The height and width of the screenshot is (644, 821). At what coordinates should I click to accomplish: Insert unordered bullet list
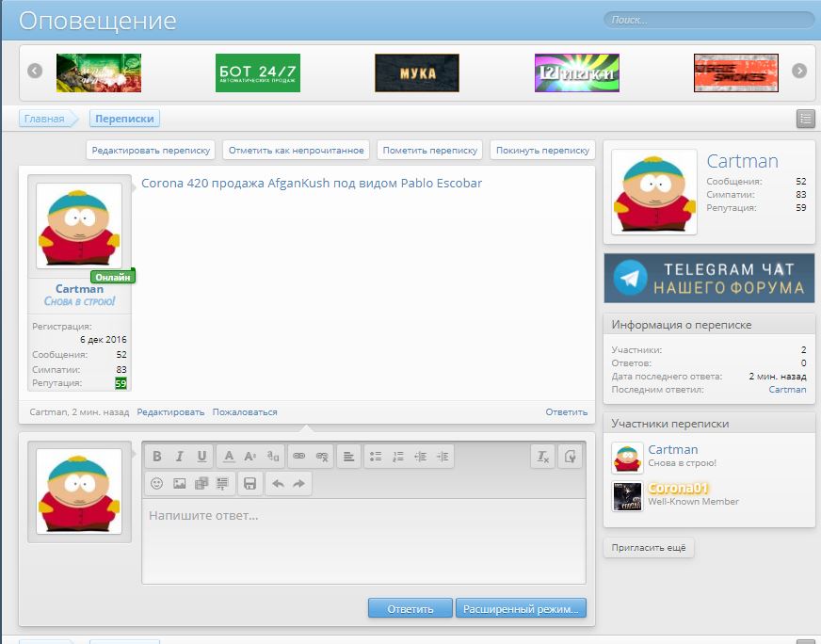pos(376,457)
